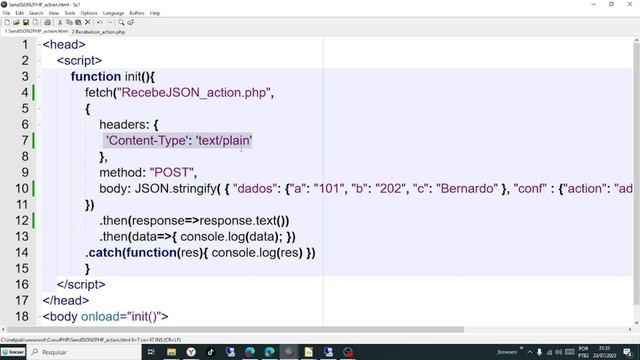The image size is (640, 360).
Task: Click line number 14 in the margin
Action: (x=22, y=253)
